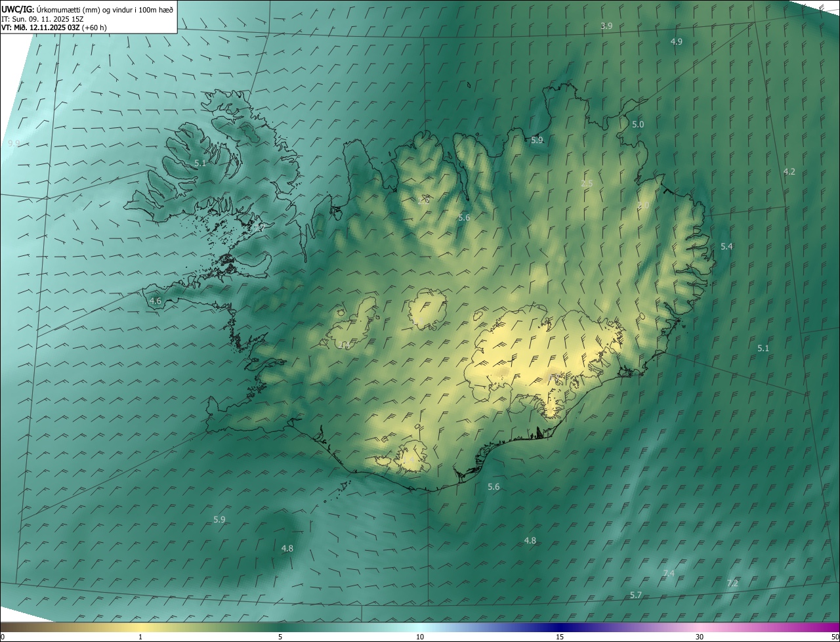The height and width of the screenshot is (642, 840).
Task: Select the 5.6 label in the northern highlands
Action: point(464,217)
